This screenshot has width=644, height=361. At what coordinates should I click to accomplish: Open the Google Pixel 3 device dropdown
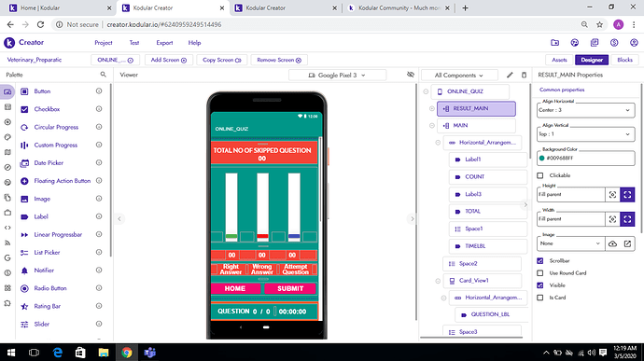tap(337, 76)
